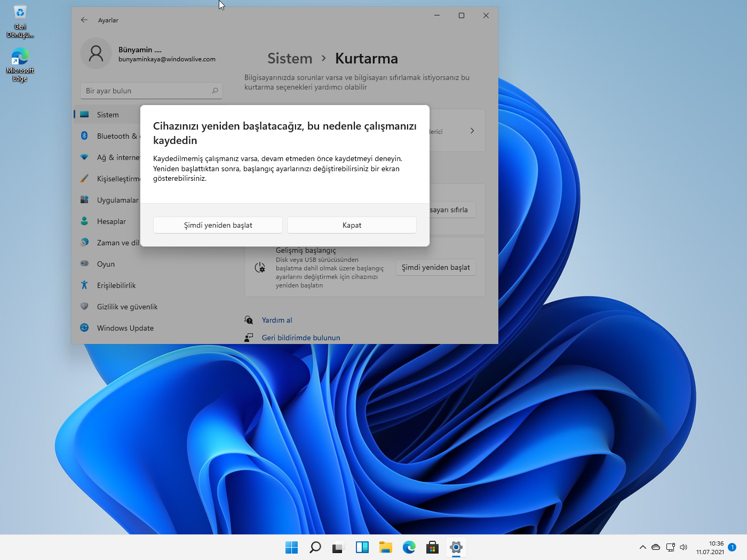Maximize the Ayarlar window
This screenshot has height=560, width=747.
click(462, 15)
